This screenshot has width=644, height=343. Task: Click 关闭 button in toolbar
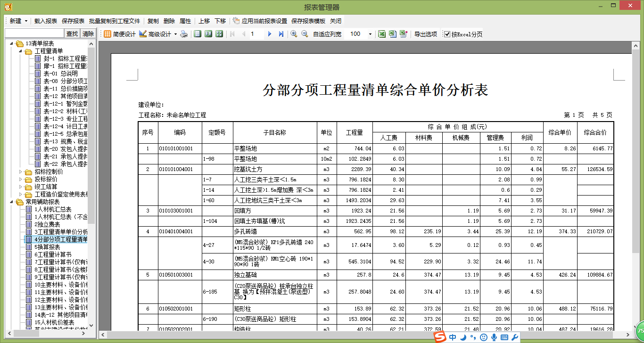(x=336, y=21)
